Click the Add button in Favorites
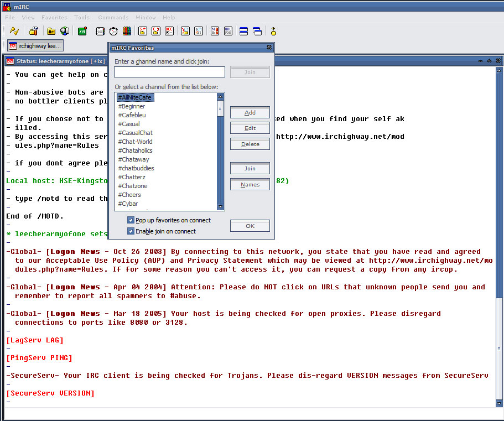504x421 pixels. tap(250, 112)
